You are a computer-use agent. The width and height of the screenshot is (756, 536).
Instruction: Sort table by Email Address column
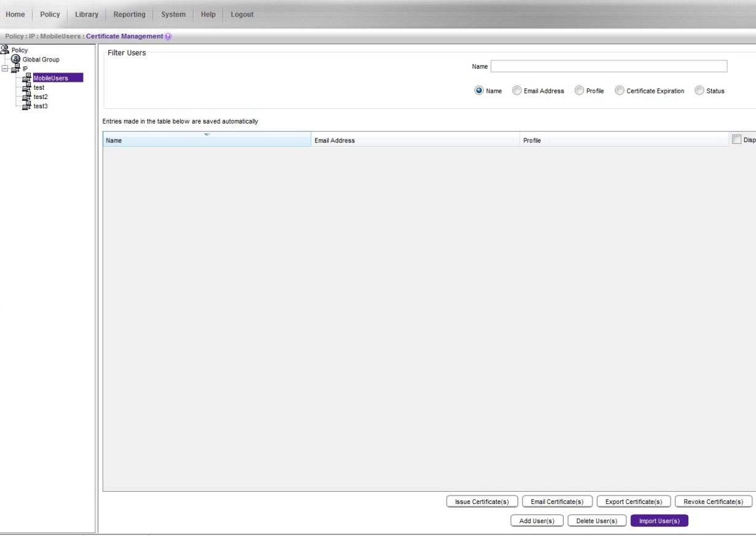point(415,140)
